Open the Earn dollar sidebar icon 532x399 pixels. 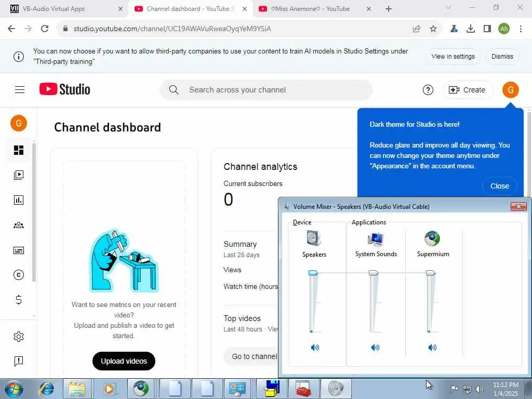(x=19, y=300)
